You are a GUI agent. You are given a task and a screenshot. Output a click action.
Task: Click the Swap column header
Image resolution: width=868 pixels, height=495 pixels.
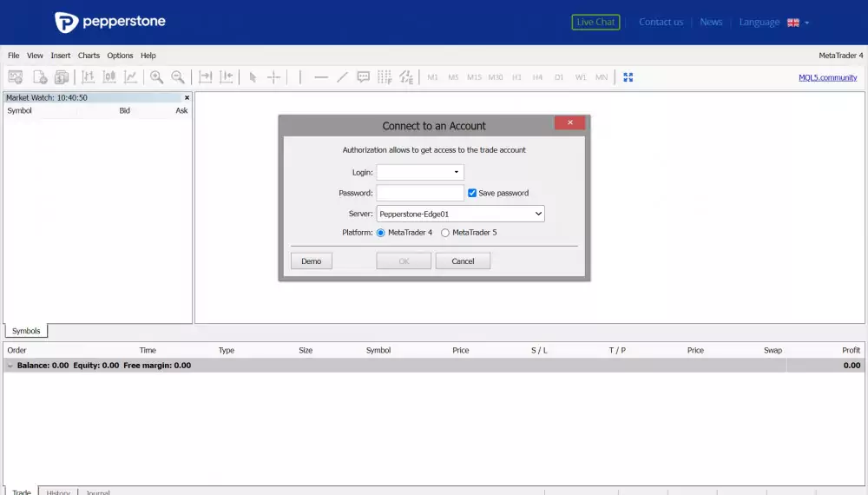tap(773, 350)
